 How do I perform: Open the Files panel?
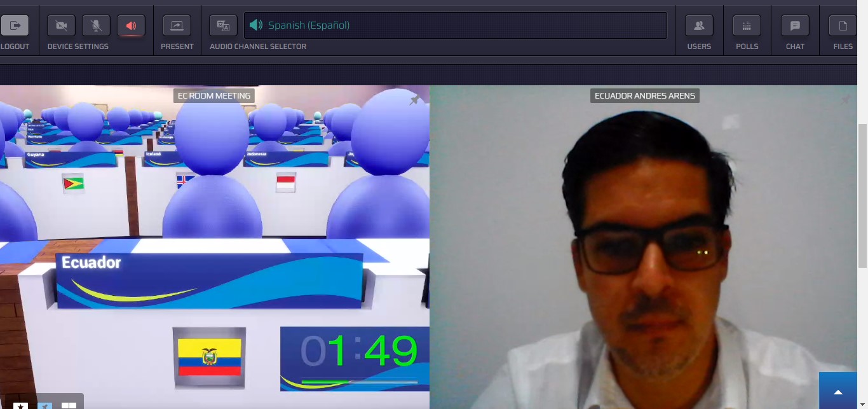[843, 25]
